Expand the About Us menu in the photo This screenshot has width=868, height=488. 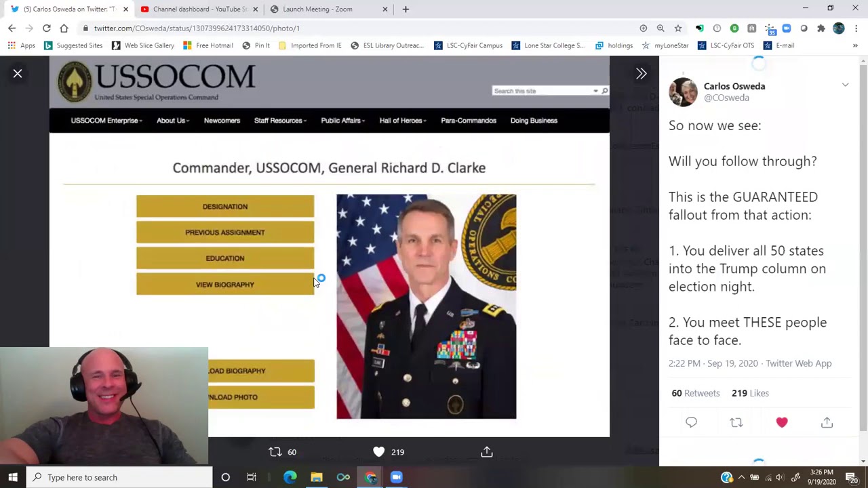click(173, 121)
